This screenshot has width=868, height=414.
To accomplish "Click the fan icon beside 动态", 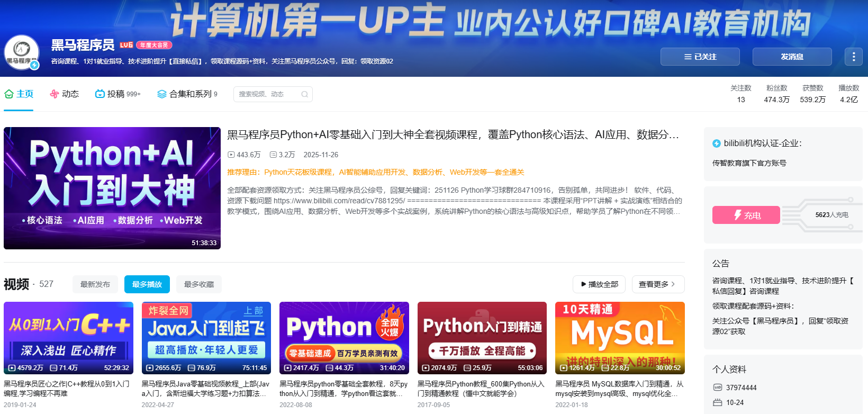I will (x=54, y=94).
